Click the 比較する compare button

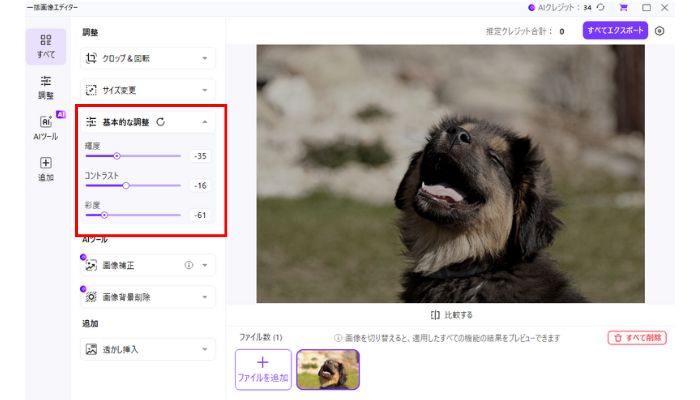pos(451,314)
